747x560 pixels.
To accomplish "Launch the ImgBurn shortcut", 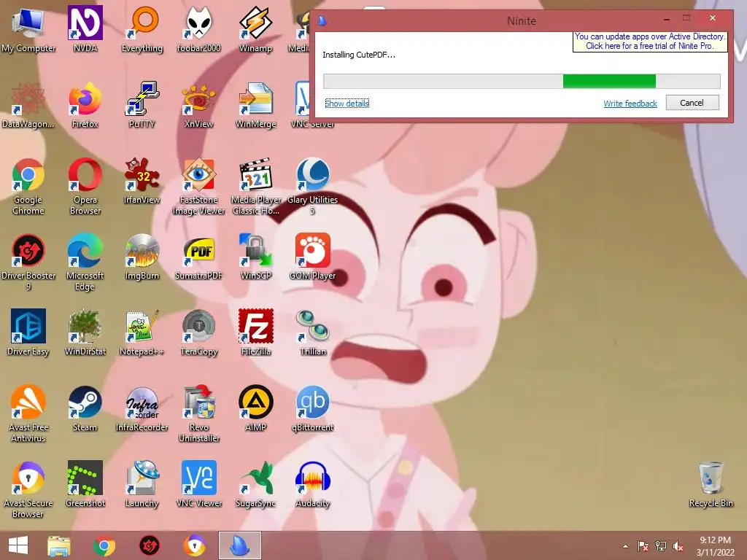I will [x=142, y=257].
